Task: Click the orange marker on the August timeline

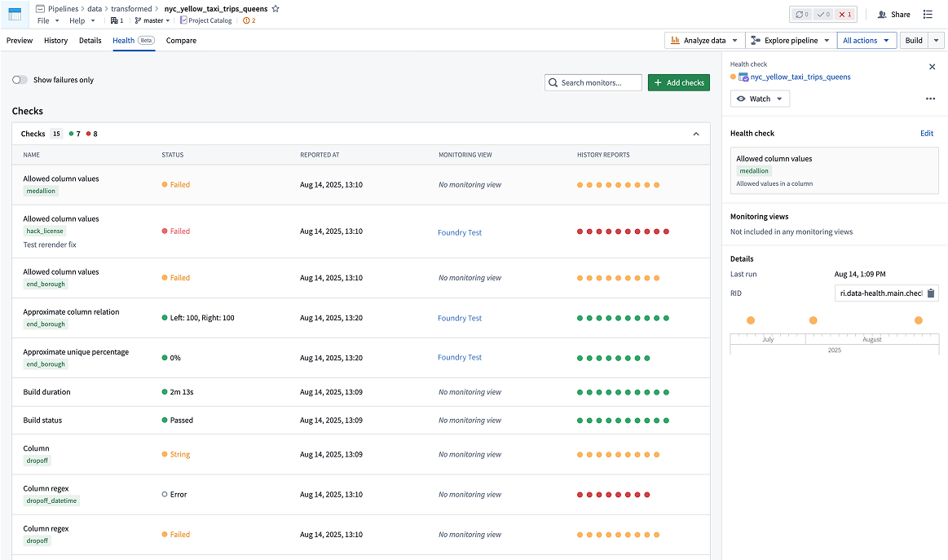Action: coord(918,320)
